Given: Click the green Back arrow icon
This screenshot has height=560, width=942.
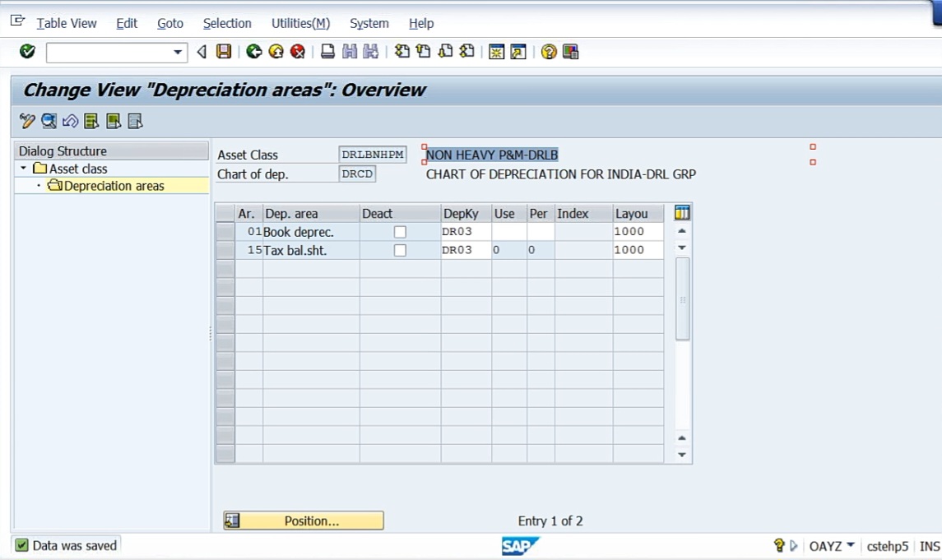Looking at the screenshot, I should pyautogui.click(x=254, y=52).
